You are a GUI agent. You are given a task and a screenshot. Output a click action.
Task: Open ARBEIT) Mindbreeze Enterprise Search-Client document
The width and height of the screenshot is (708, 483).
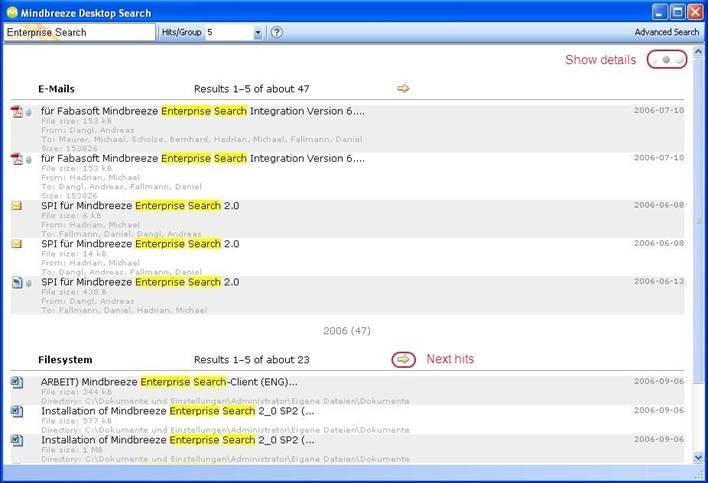click(169, 382)
